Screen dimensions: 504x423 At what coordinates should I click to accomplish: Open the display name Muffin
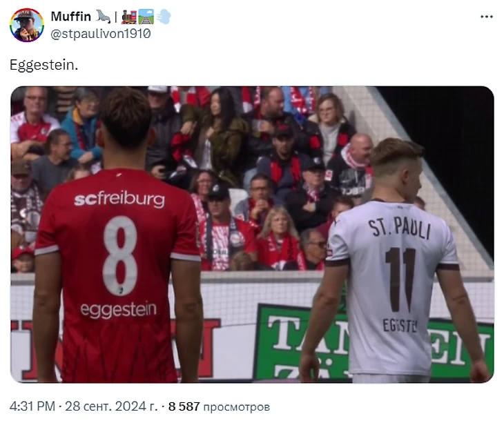point(70,17)
